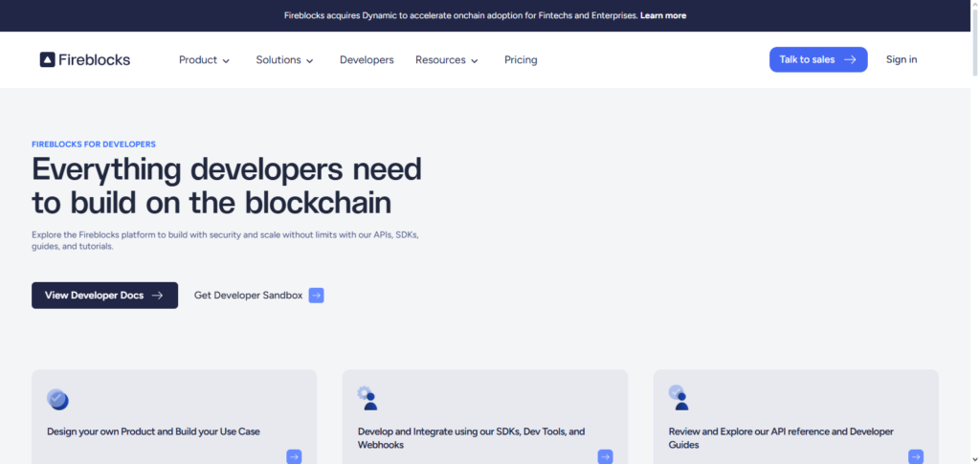Click View Developer Docs button

(105, 296)
